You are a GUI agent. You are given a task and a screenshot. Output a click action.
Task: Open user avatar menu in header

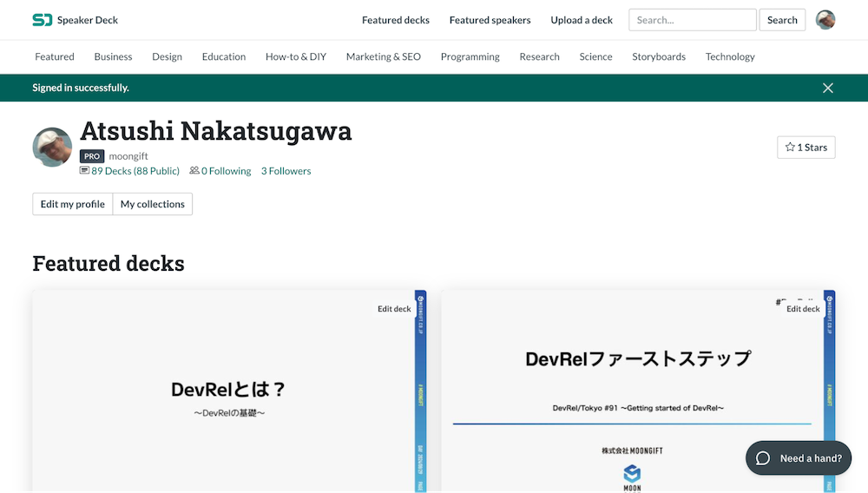coord(825,20)
